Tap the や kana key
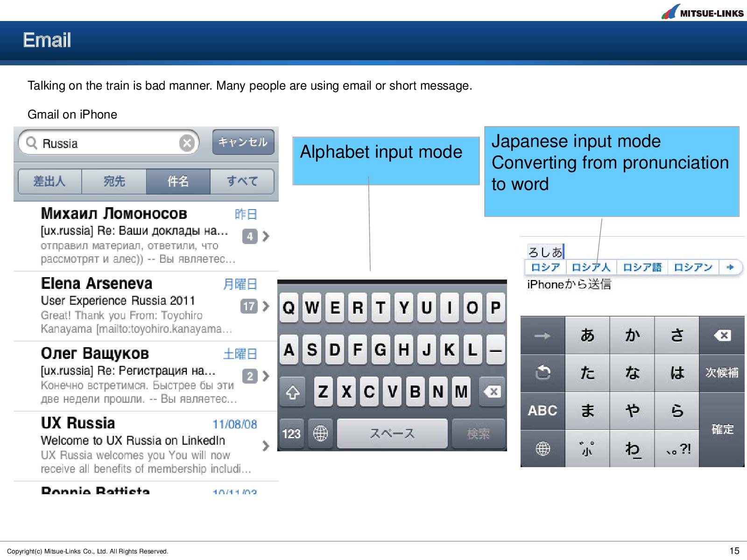747x560 pixels. pos(632,411)
